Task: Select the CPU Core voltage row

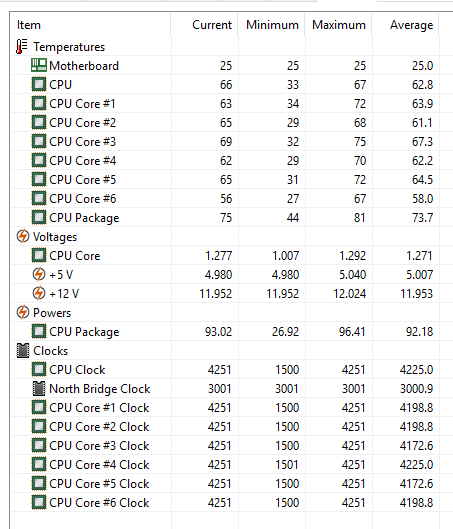Action: [x=225, y=255]
